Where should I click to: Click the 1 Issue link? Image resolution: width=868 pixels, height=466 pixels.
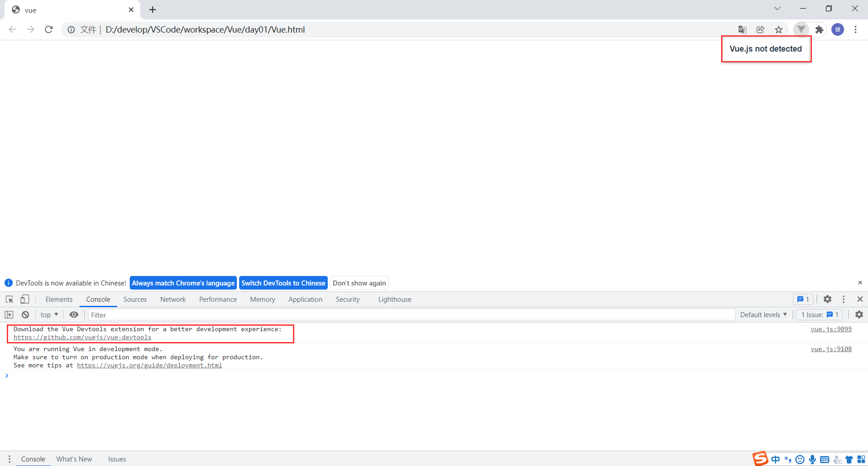(819, 314)
